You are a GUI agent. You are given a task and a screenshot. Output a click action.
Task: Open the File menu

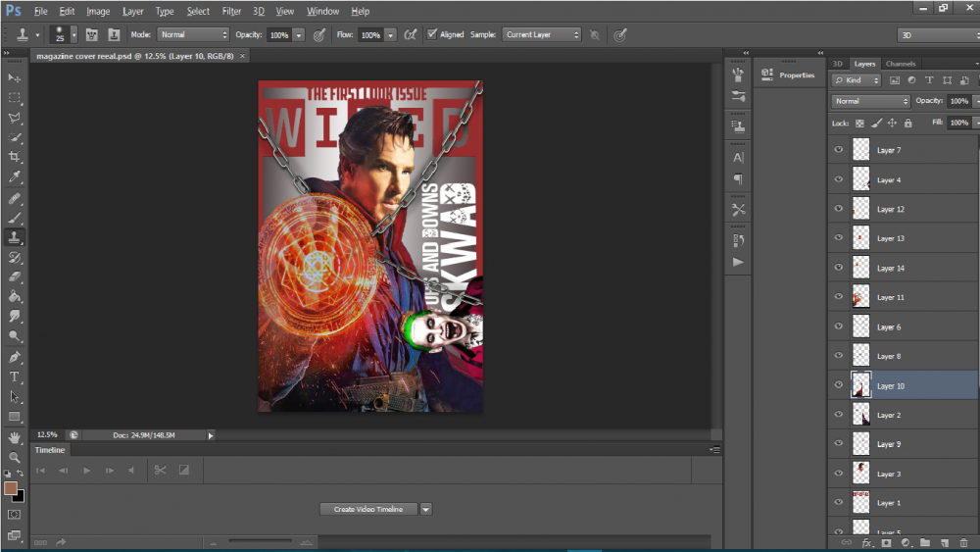click(40, 11)
